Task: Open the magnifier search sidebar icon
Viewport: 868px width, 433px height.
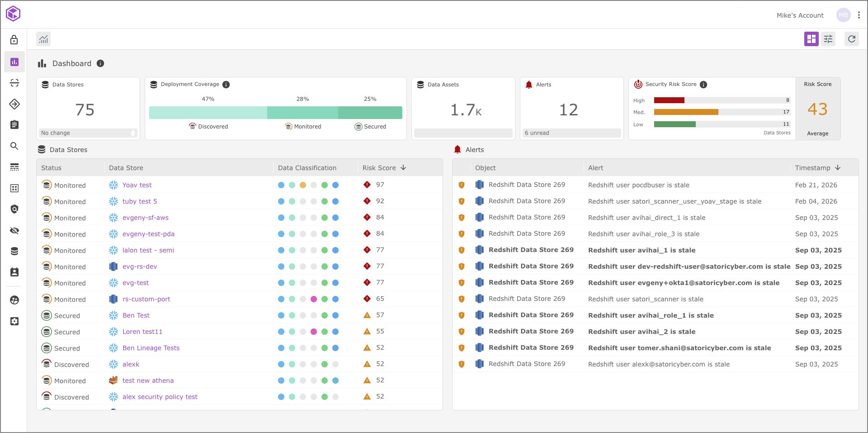Action: tap(14, 146)
